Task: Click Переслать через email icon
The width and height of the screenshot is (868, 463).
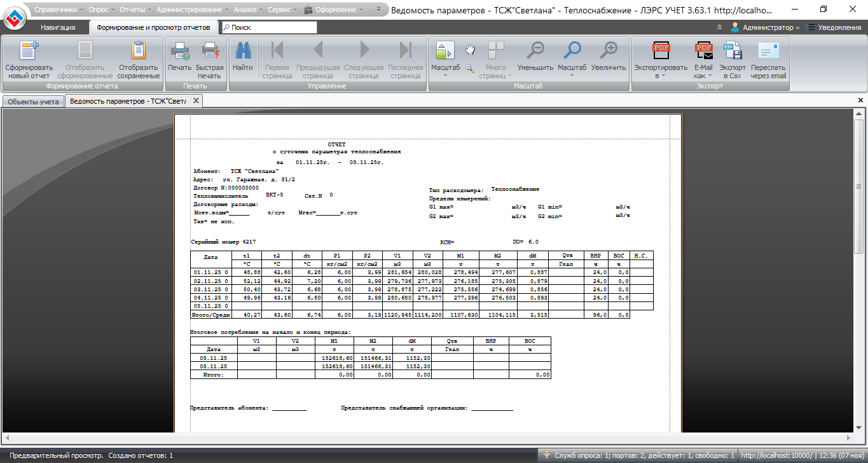Action: 768,51
